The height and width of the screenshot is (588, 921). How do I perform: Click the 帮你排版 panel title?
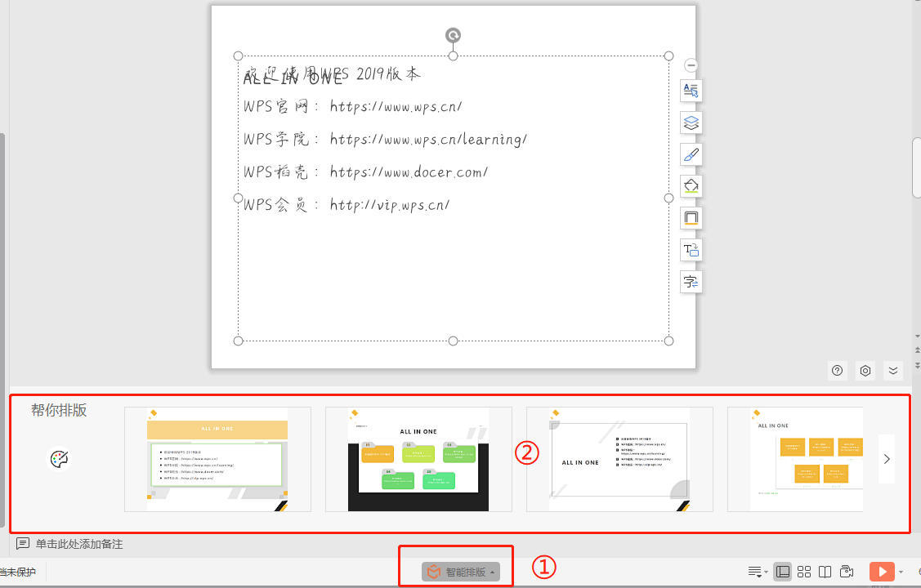point(59,410)
